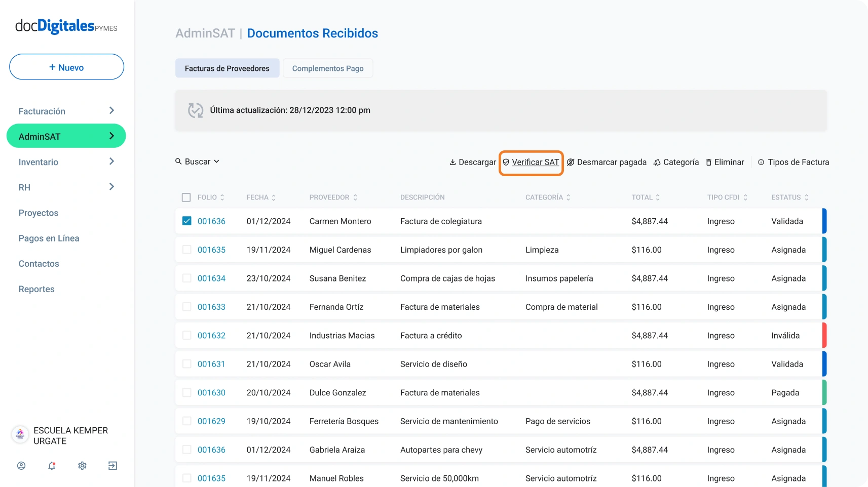
Task: Click the Escuela Kemper Urgate company logo
Action: click(x=20, y=434)
